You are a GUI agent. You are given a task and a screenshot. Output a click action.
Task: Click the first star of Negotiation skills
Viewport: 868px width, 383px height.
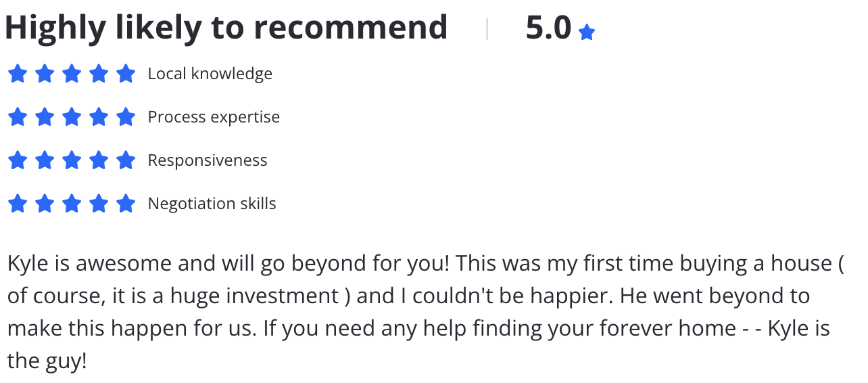(18, 204)
